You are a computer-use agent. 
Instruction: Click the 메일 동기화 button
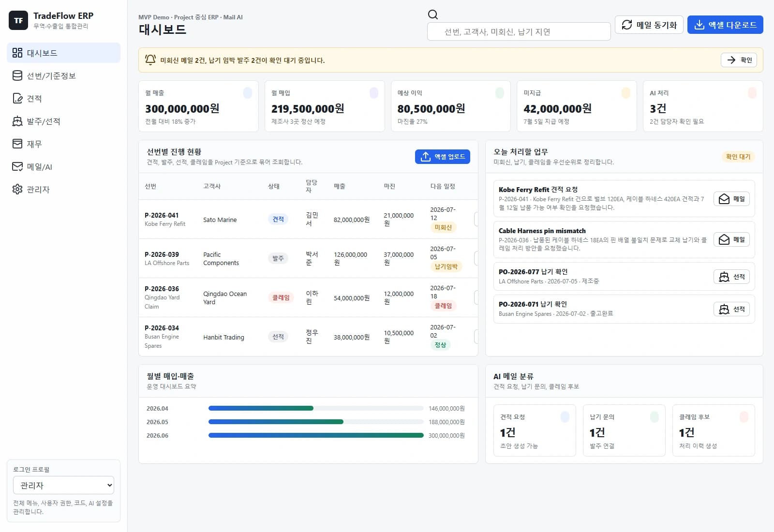[649, 25]
